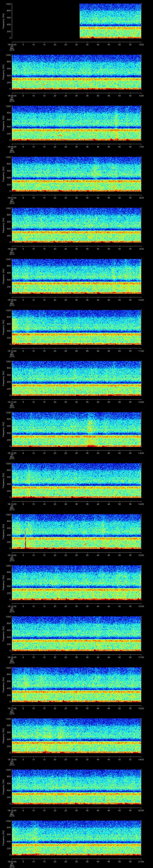Select the 18:13:00 spectrogram panel

point(76,480)
